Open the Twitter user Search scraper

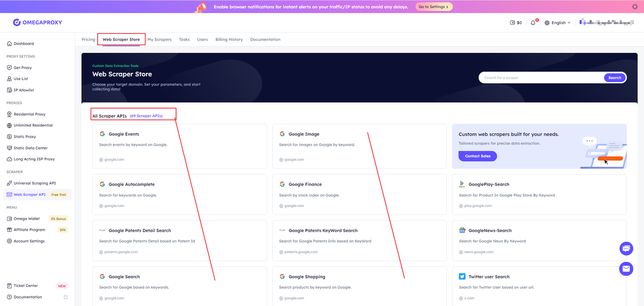tap(539, 287)
